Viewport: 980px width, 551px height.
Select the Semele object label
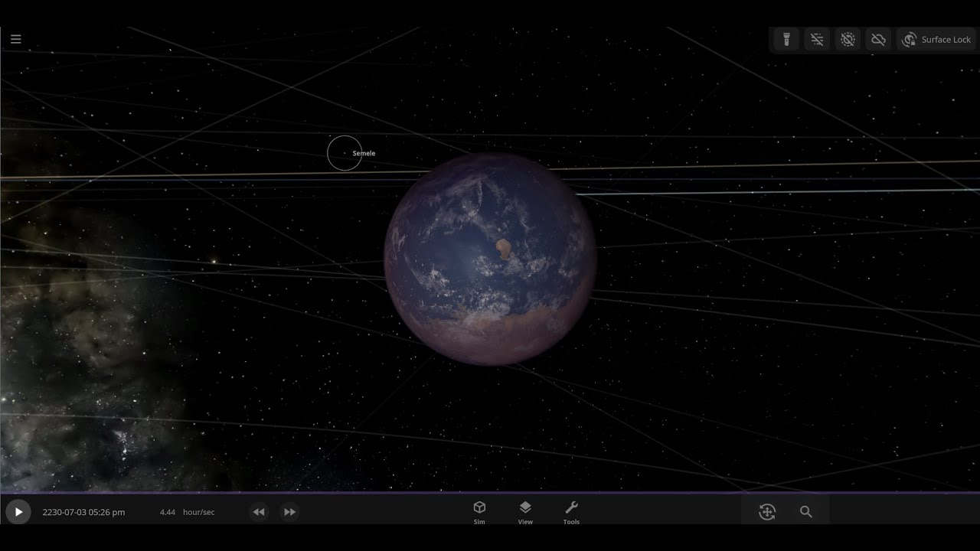(364, 153)
